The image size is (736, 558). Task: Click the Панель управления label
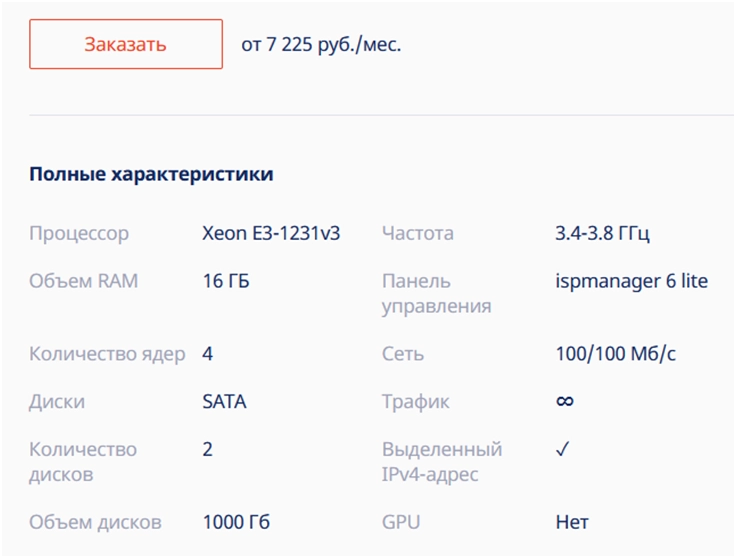coord(436,293)
